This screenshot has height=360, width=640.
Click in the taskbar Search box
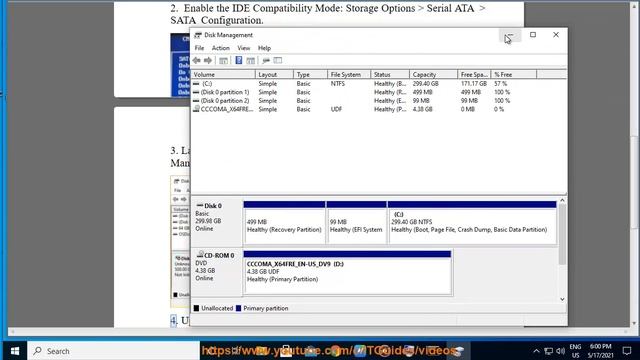click(113, 351)
